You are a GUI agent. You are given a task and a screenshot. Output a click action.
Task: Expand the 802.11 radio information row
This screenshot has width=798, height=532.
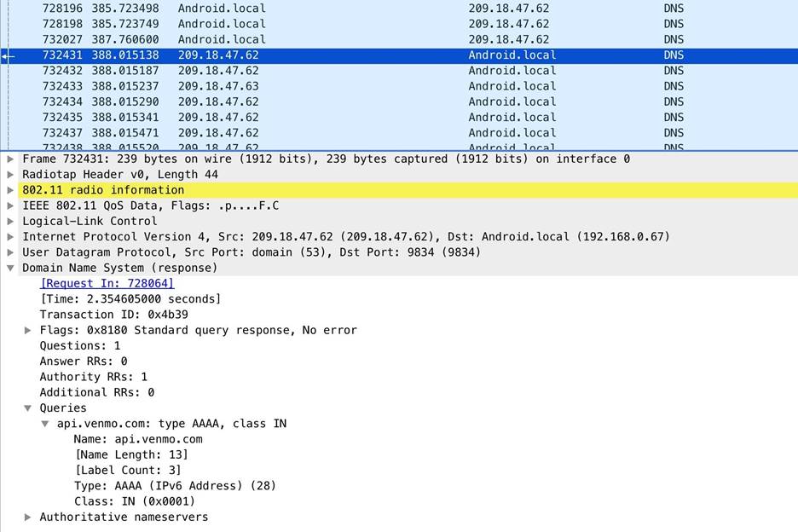point(10,190)
